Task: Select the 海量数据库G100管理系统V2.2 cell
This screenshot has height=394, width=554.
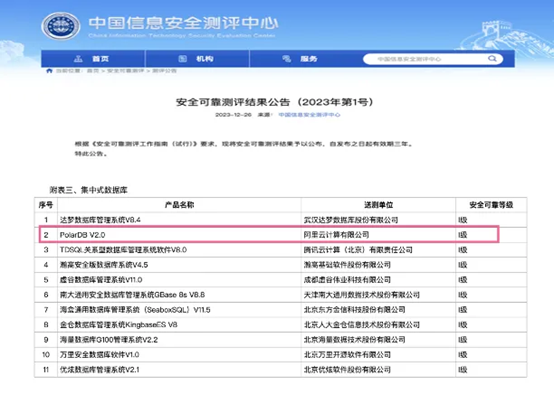Action: click(179, 340)
